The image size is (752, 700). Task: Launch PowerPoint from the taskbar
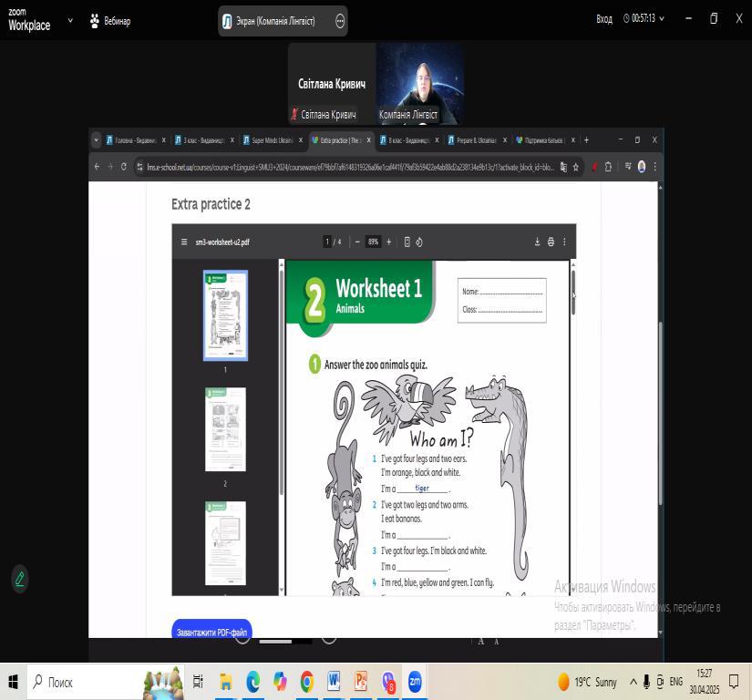pyautogui.click(x=361, y=682)
